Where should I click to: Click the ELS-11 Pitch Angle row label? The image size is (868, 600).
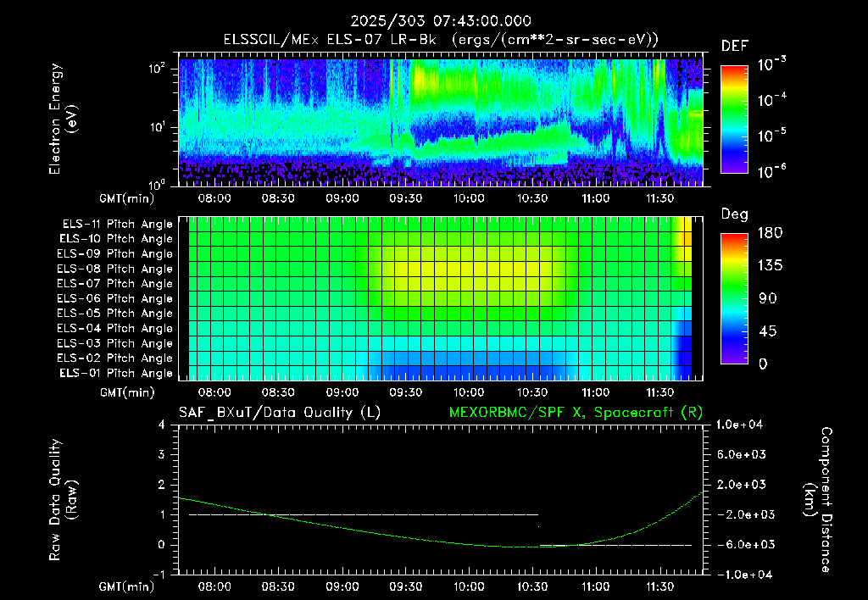click(117, 225)
